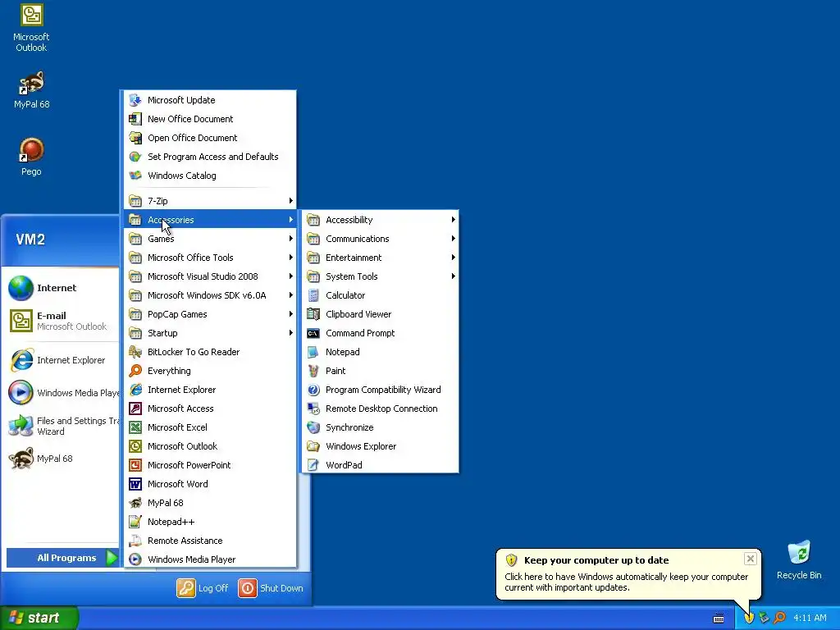
Task: Open Notepad++ from the programs list
Action: (x=209, y=522)
